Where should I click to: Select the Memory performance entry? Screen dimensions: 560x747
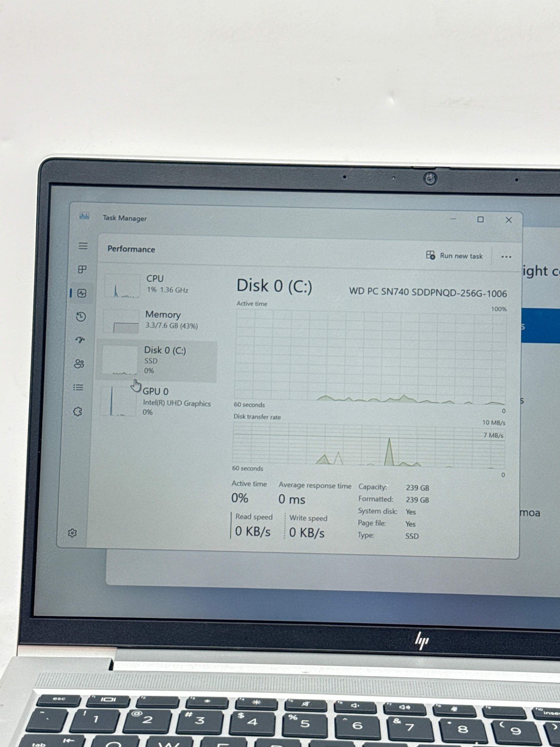158,321
